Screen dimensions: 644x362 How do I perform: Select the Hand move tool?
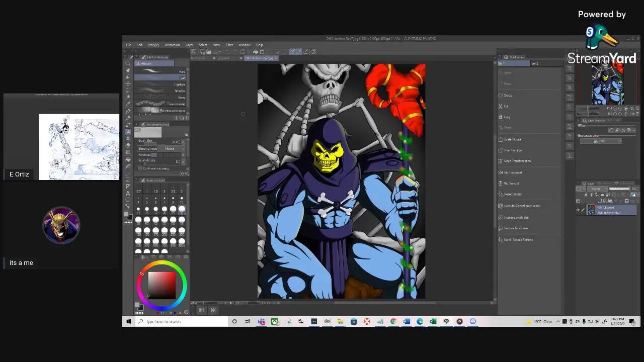click(128, 70)
